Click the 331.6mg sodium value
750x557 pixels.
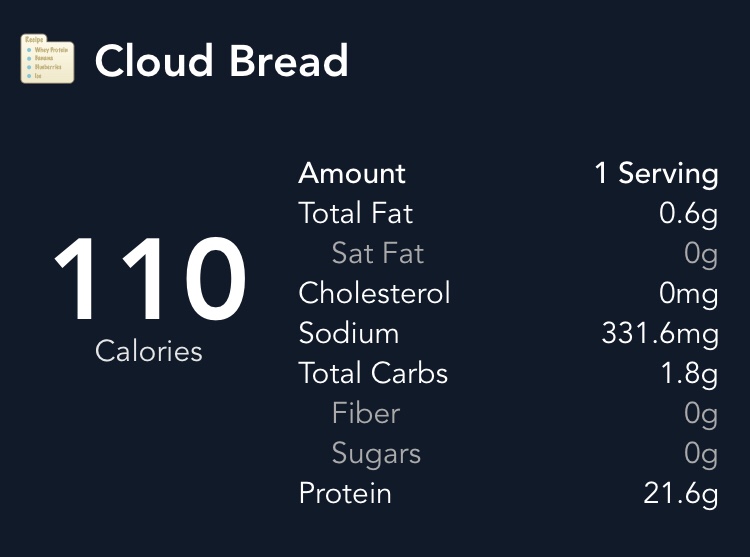(x=660, y=333)
